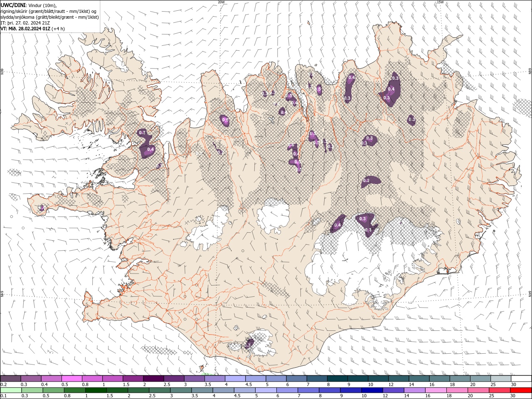Image resolution: width=532 pixels, height=399 pixels.
Task: Select the bright pink 0.5 swatch in upper legend row
Action: pos(71,379)
